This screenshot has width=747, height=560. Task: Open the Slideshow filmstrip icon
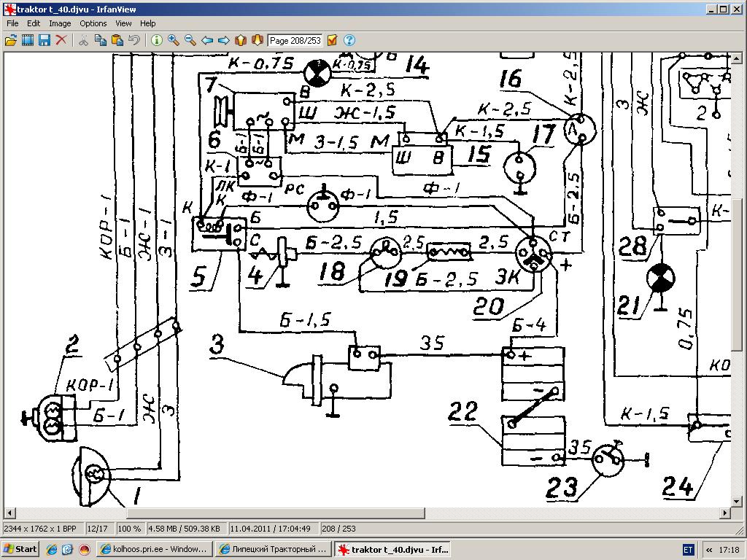pyautogui.click(x=28, y=40)
